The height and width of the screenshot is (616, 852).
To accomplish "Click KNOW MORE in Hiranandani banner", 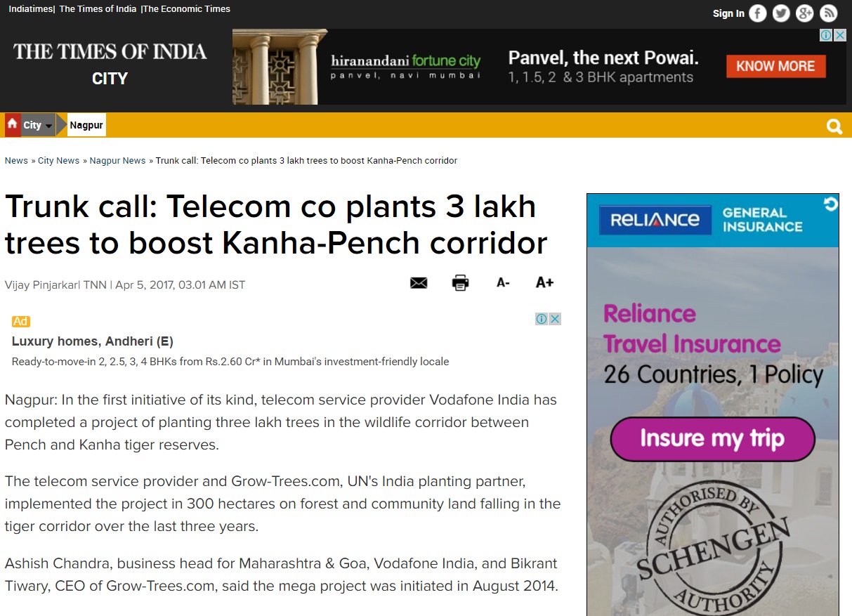I will (x=775, y=66).
